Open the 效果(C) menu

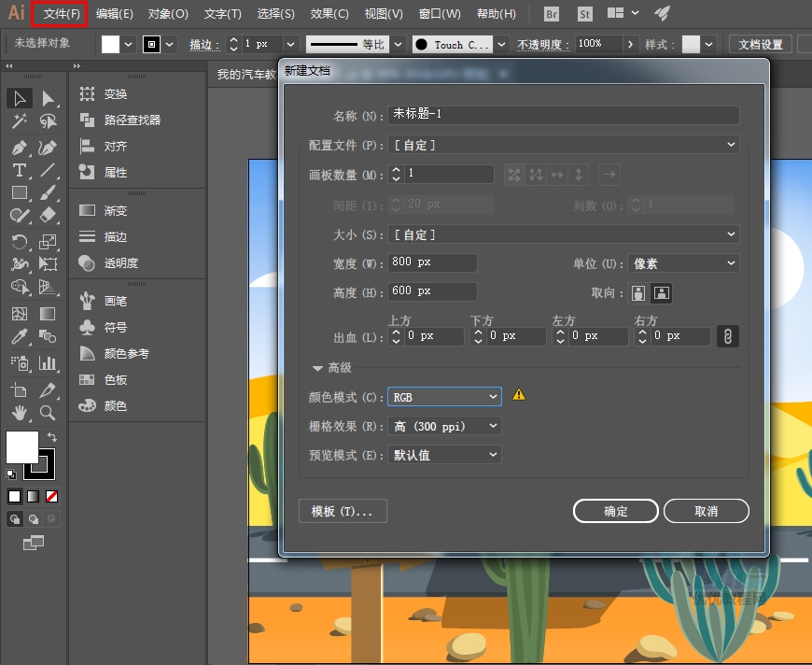point(329,14)
